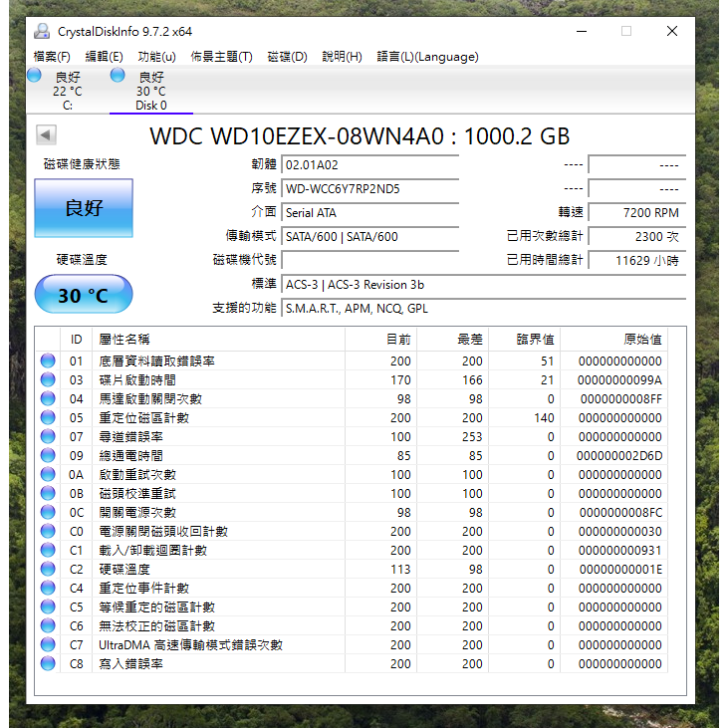
Task: Click the CrystalDiskInfo app icon in title bar
Action: 42,31
